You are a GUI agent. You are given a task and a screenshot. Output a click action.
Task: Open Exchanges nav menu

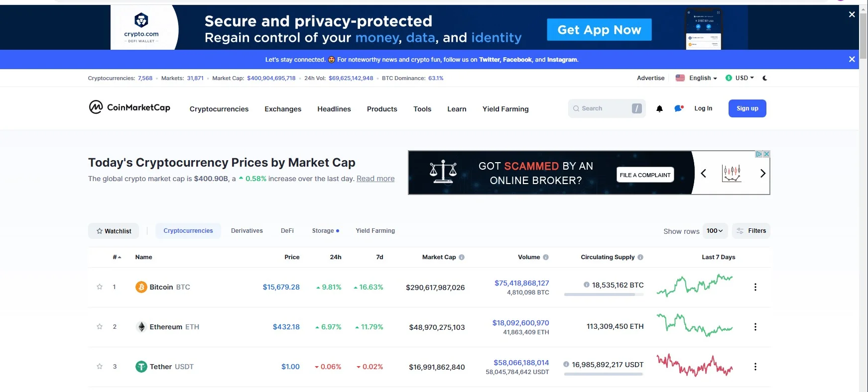[283, 109]
